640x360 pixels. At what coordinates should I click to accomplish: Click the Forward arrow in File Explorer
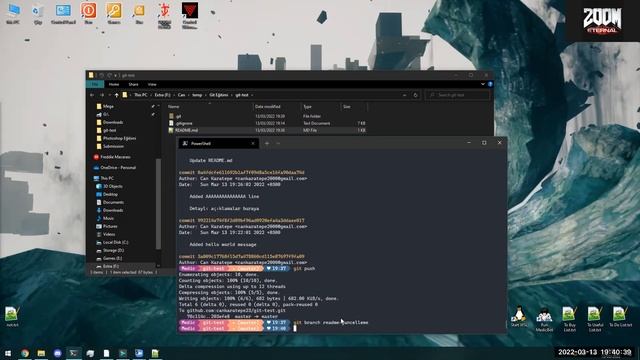102,95
